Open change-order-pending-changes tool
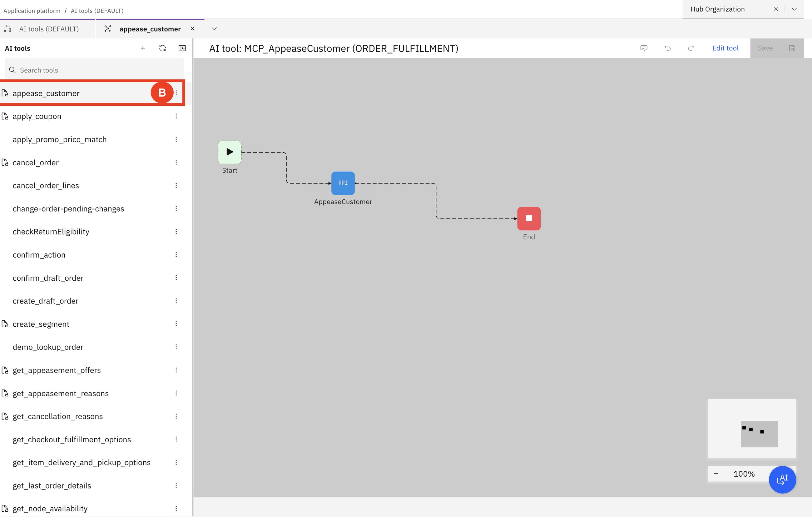The width and height of the screenshot is (812, 517). pyautogui.click(x=68, y=209)
